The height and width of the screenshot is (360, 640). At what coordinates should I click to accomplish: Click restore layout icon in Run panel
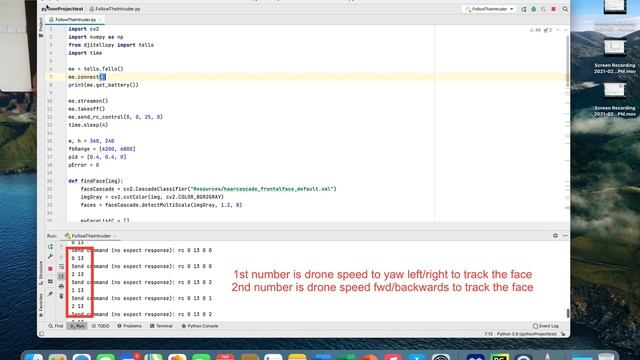[x=50, y=282]
